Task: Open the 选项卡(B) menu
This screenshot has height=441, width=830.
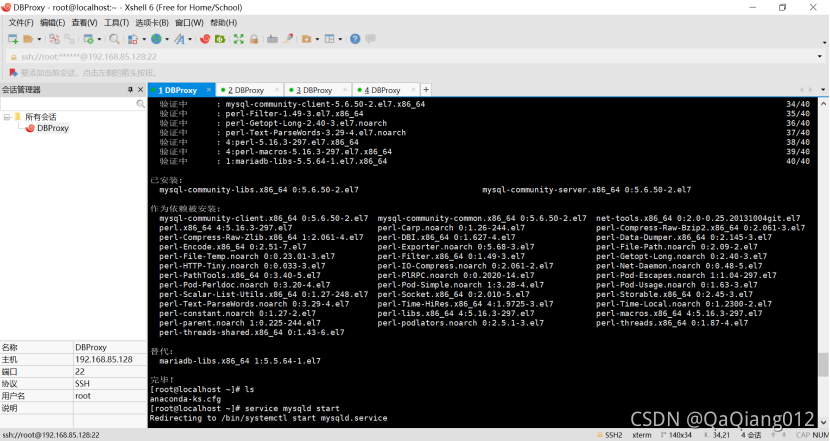Action: (x=152, y=23)
